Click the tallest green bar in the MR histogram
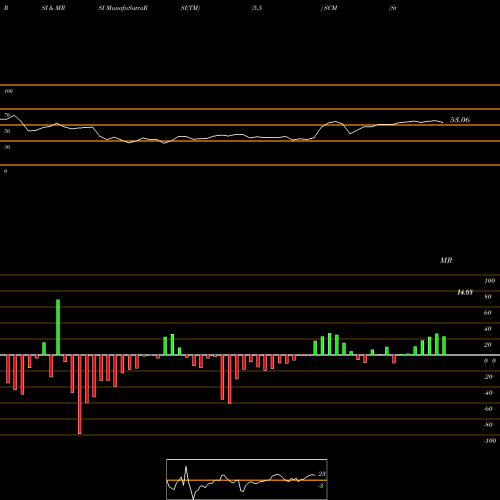This screenshot has height=500, width=500. 58,327
